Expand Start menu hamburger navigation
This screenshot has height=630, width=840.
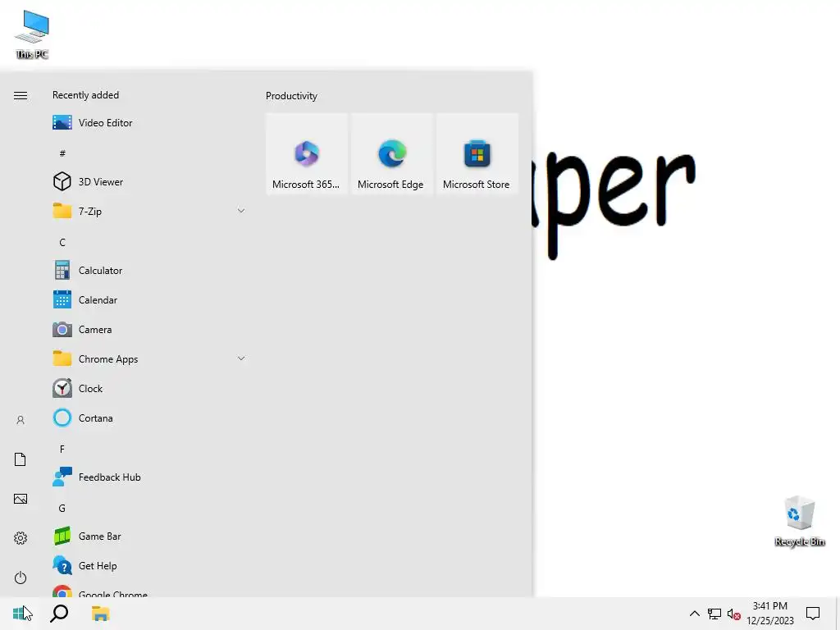tap(21, 95)
